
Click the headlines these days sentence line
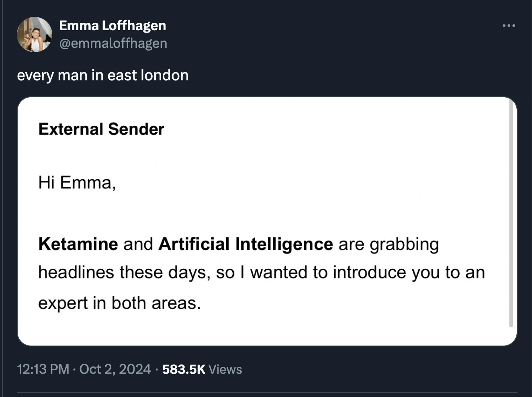[261, 272]
